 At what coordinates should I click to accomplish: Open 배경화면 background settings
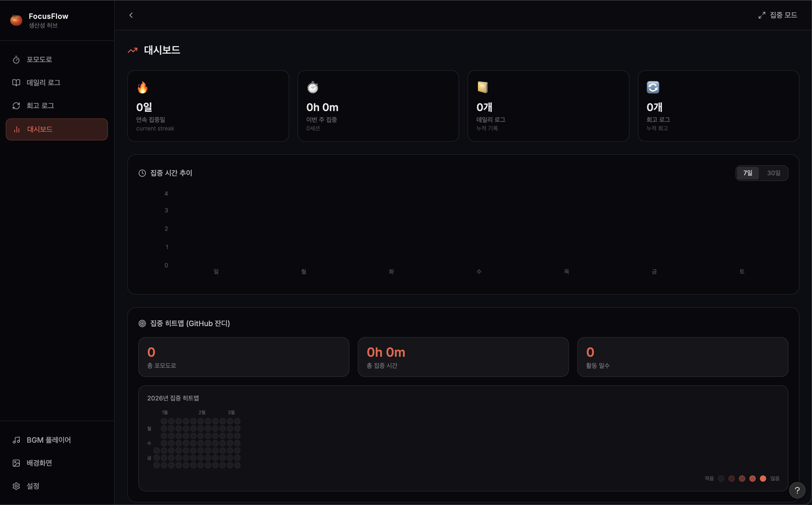39,463
